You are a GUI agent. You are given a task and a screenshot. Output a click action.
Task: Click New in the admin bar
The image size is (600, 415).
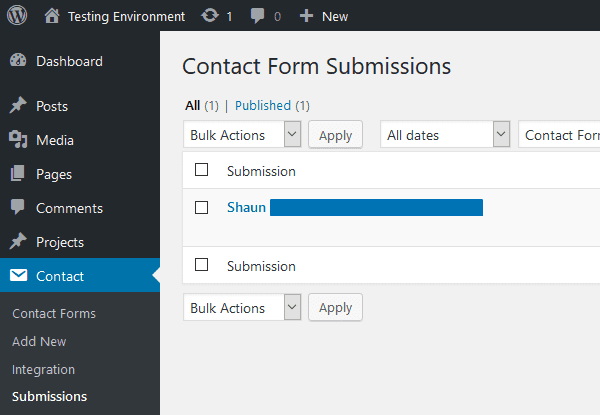335,16
